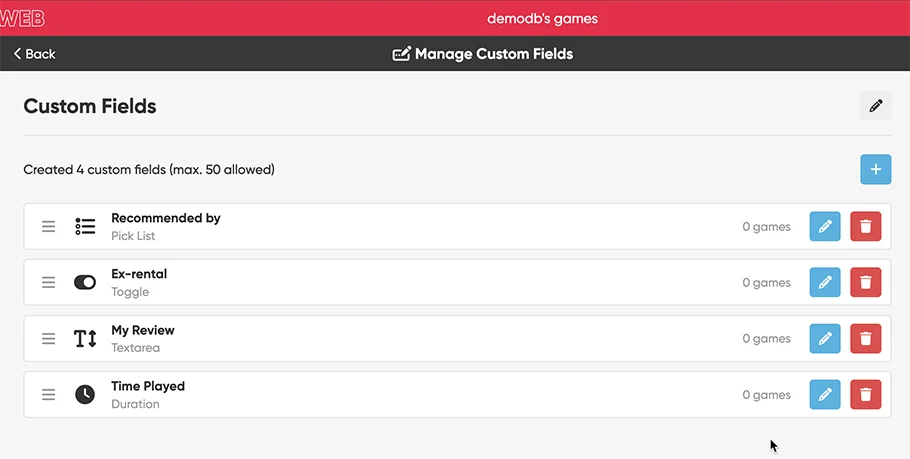Go back using the Back button
This screenshot has width=910, height=459.
[35, 54]
